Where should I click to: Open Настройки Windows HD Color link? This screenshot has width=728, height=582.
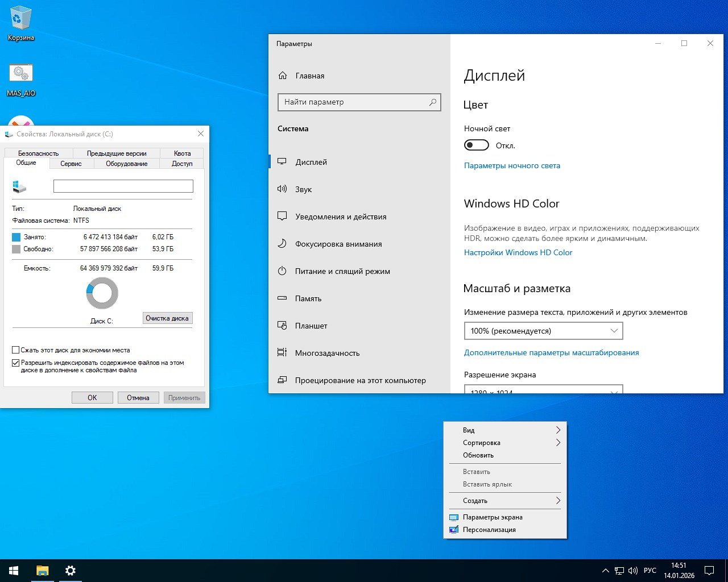pos(518,252)
